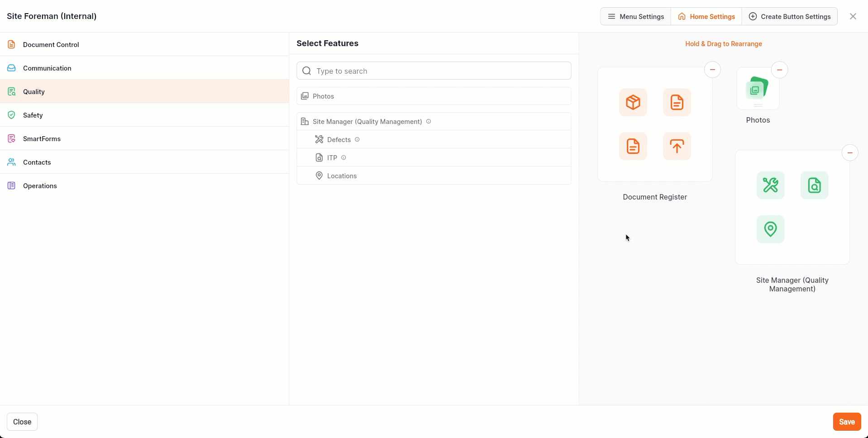Select the Home Settings tab

706,16
